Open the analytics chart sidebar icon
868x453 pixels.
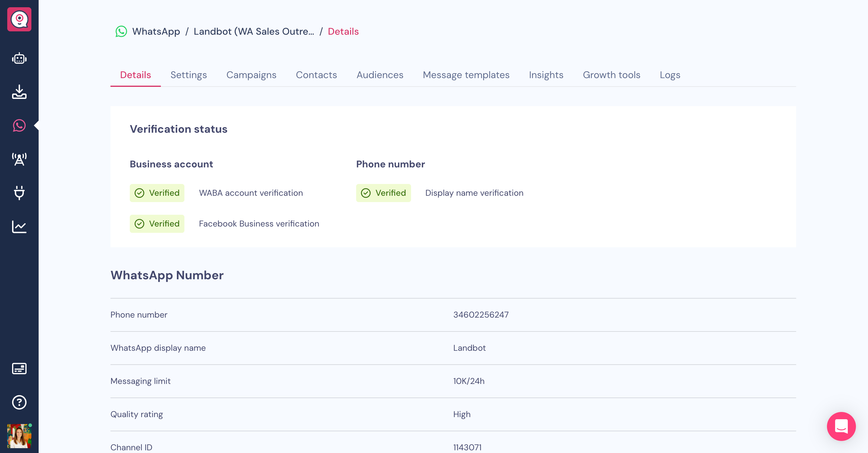(x=19, y=226)
